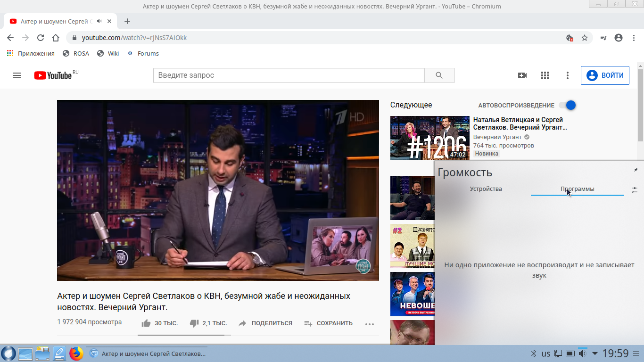Click the 1 972 904 просмотра view count
Viewport: 644px width, 362px height.
click(90, 322)
